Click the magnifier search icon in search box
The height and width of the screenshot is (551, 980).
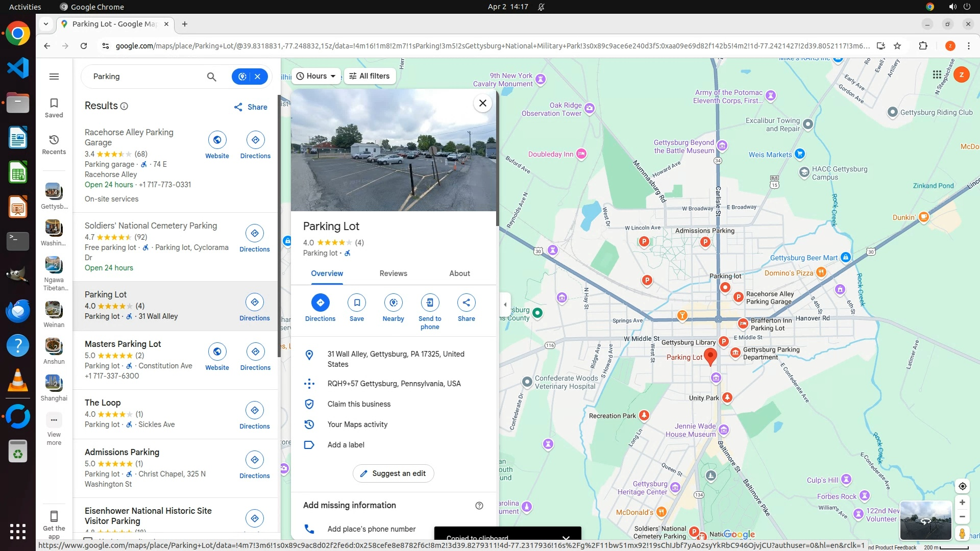pos(211,77)
